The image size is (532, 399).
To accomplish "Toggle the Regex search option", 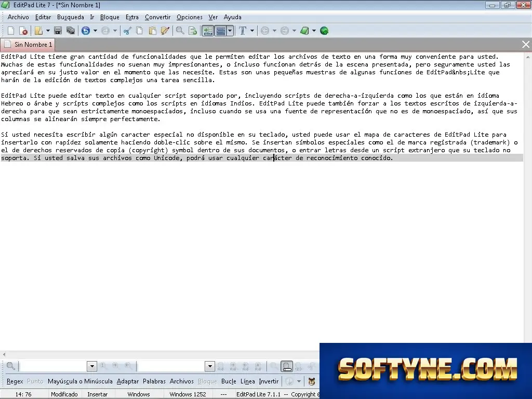I will (15, 381).
